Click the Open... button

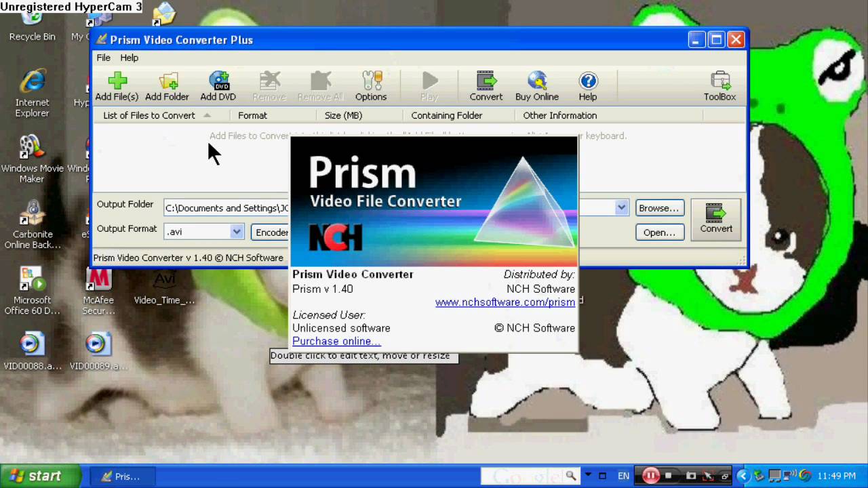tap(659, 232)
